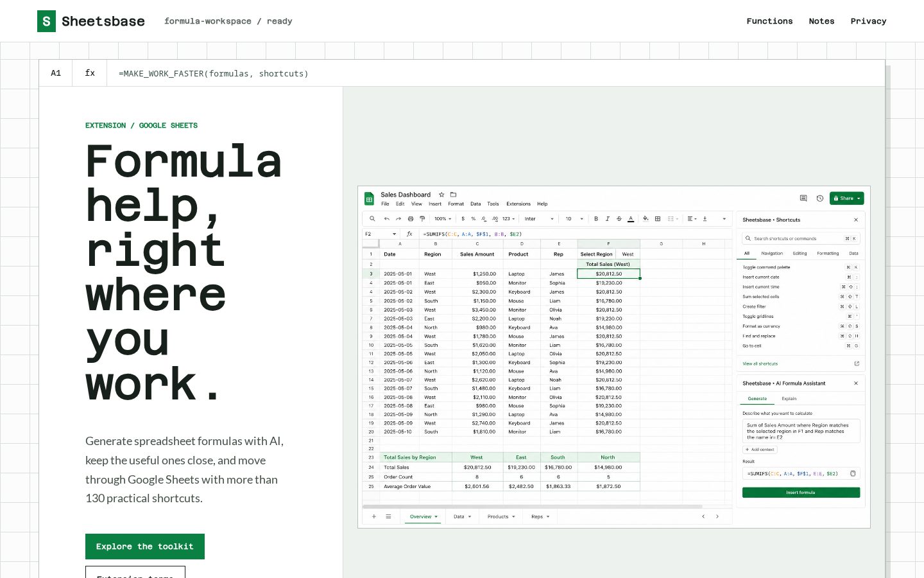Viewport: 924px width, 578px height.
Task: Click the Undo arrow icon
Action: tap(387, 218)
